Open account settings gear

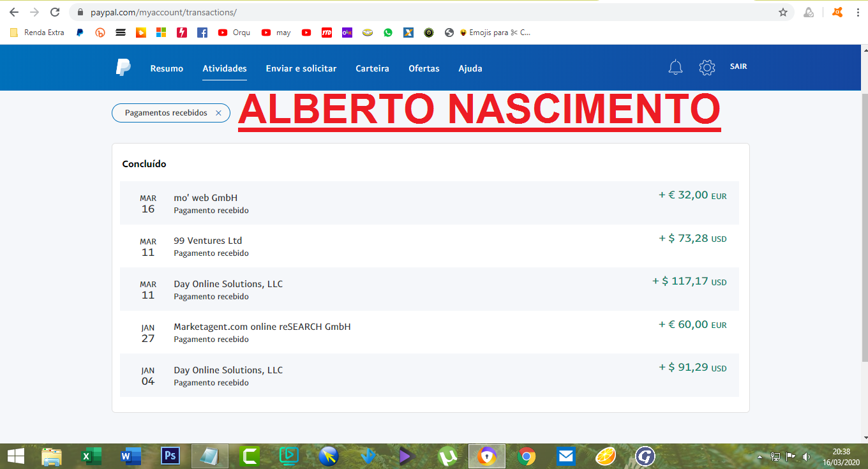coord(707,68)
